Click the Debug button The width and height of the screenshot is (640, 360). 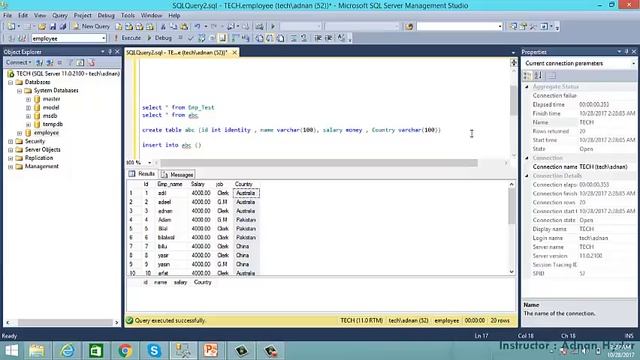(x=159, y=38)
